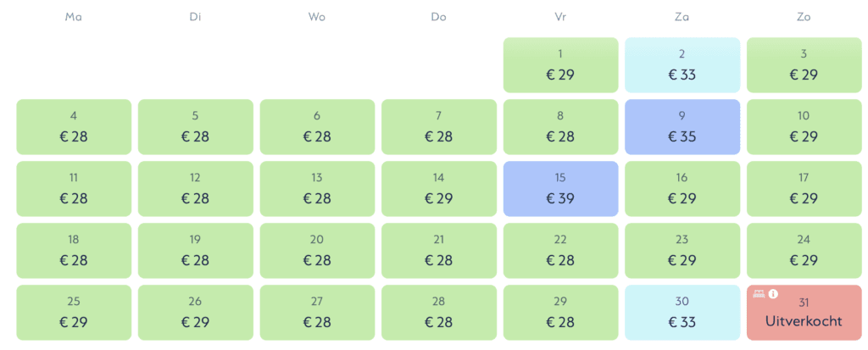Select Saturday 16 at € 29
The width and height of the screenshot is (868, 350).
(682, 189)
